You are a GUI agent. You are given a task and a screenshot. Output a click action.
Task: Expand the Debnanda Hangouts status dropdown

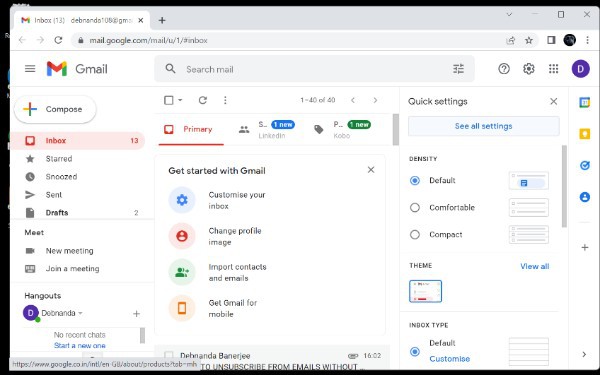(x=80, y=313)
